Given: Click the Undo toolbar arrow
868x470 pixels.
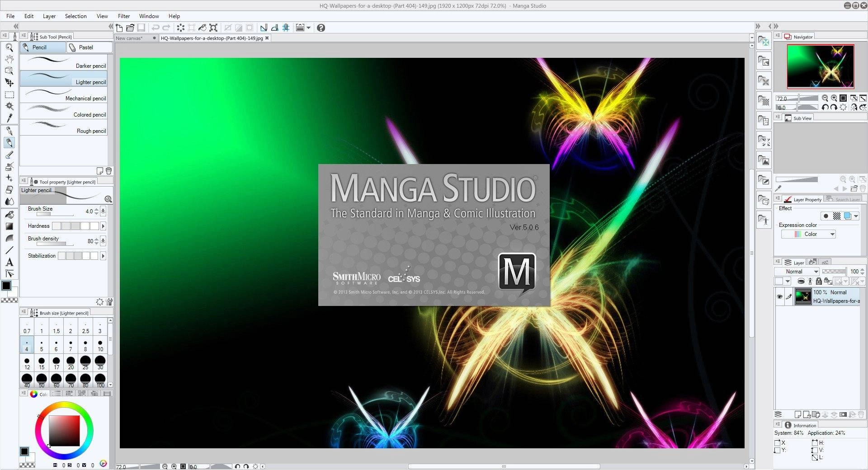Looking at the screenshot, I should click(155, 28).
